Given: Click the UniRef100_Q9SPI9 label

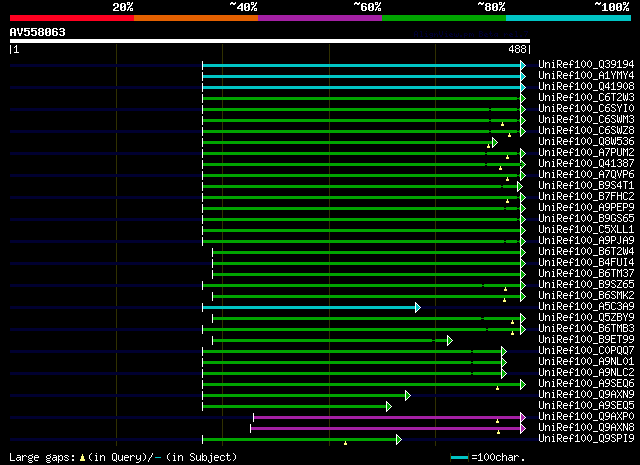Looking at the screenshot, I should tap(586, 439).
